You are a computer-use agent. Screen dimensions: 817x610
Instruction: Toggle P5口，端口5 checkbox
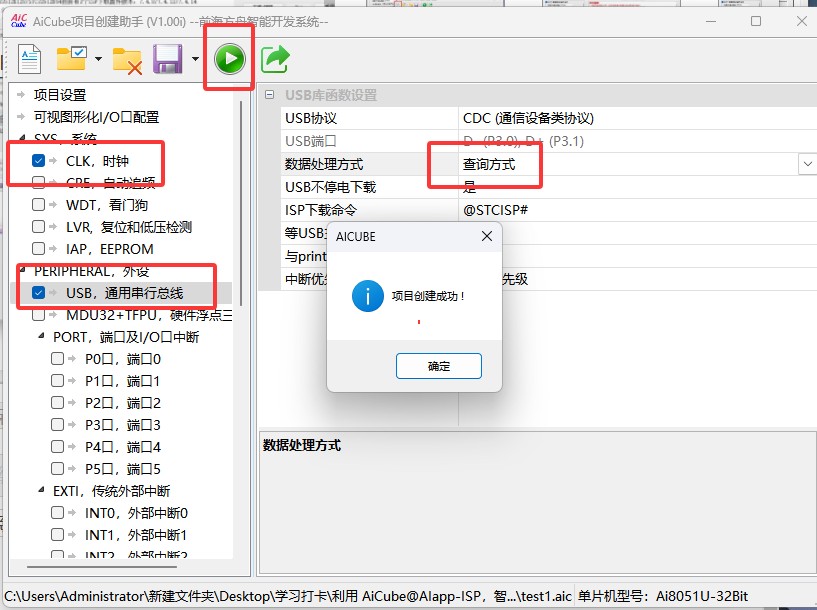coord(57,468)
